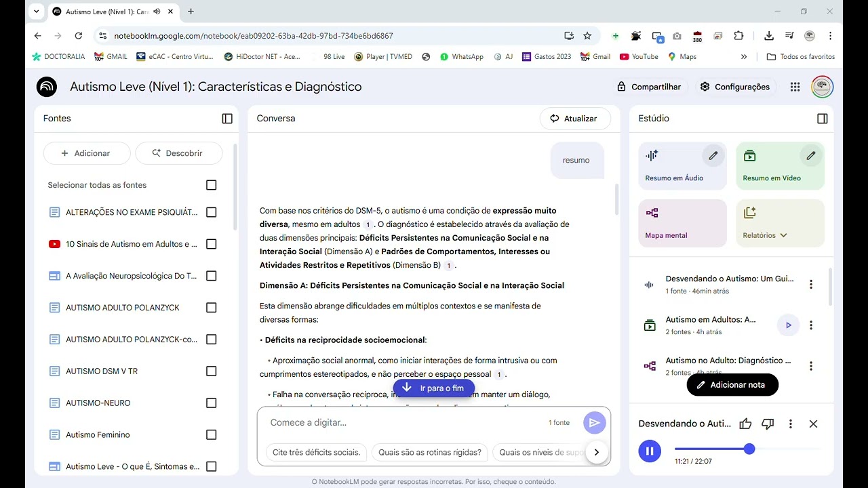Click the 'Comece a digitar...' chat input
This screenshot has height=488, width=868.
click(407, 423)
